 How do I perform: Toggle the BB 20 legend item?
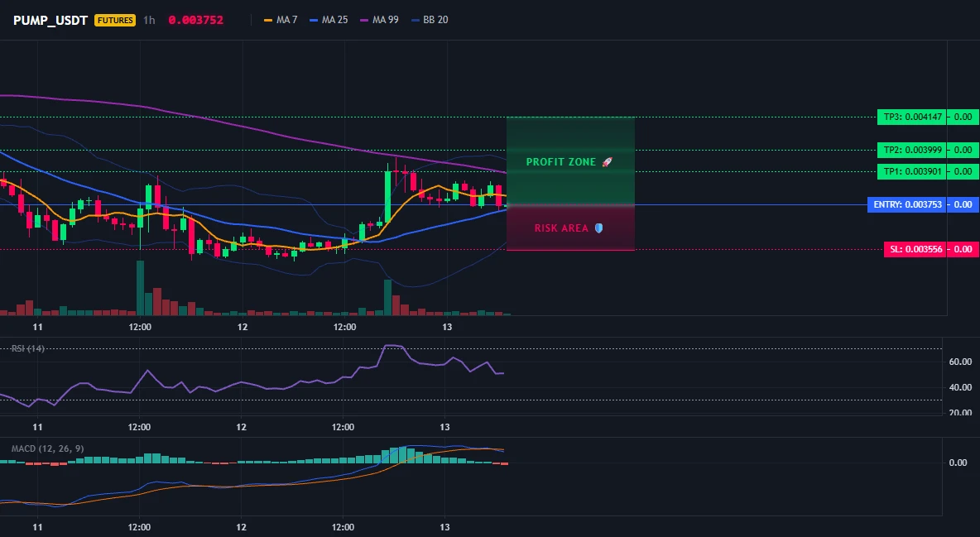coord(430,20)
